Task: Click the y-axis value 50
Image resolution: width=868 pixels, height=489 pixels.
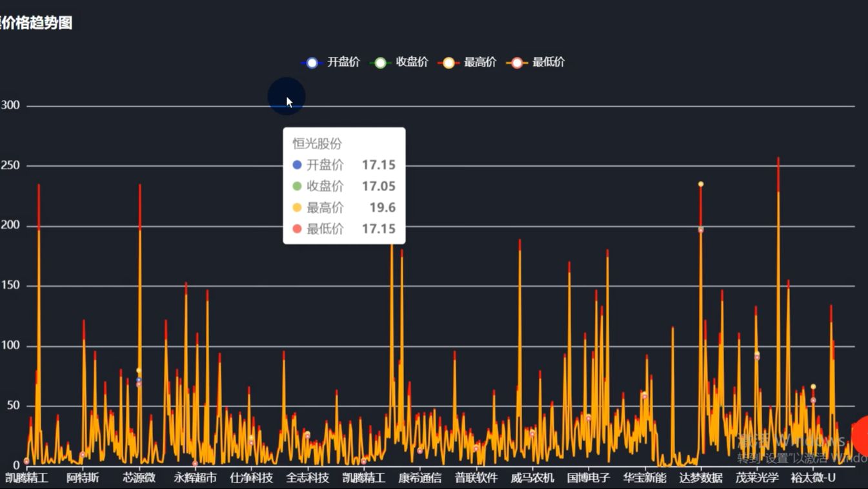Action: click(14, 406)
